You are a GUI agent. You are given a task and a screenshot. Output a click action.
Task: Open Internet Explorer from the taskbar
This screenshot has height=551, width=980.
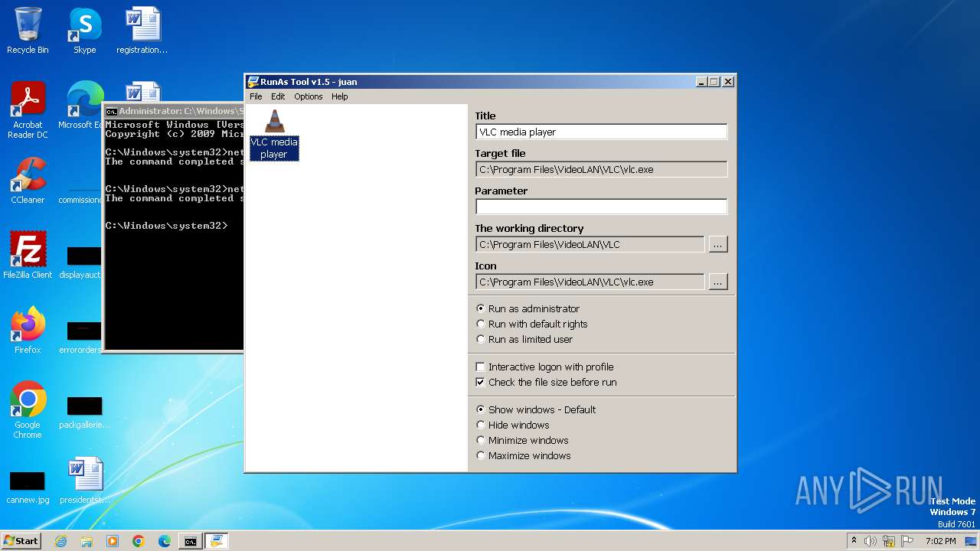(60, 541)
